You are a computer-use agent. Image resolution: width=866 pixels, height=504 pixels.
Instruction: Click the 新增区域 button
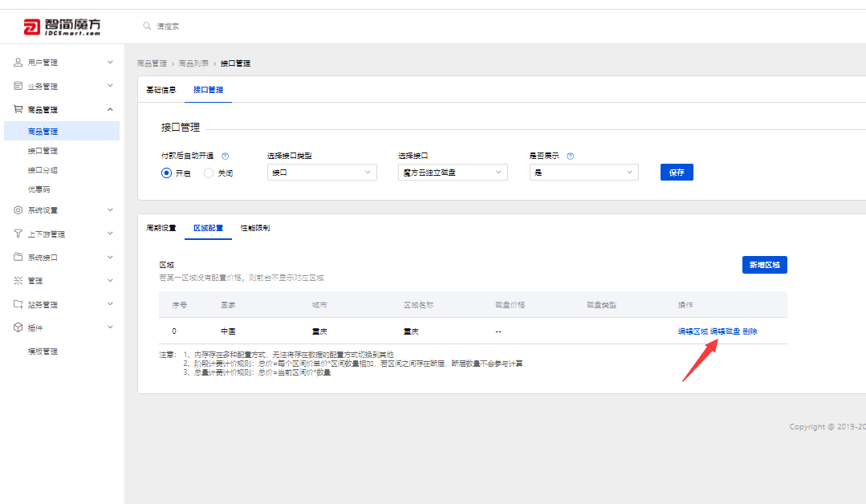(x=764, y=265)
